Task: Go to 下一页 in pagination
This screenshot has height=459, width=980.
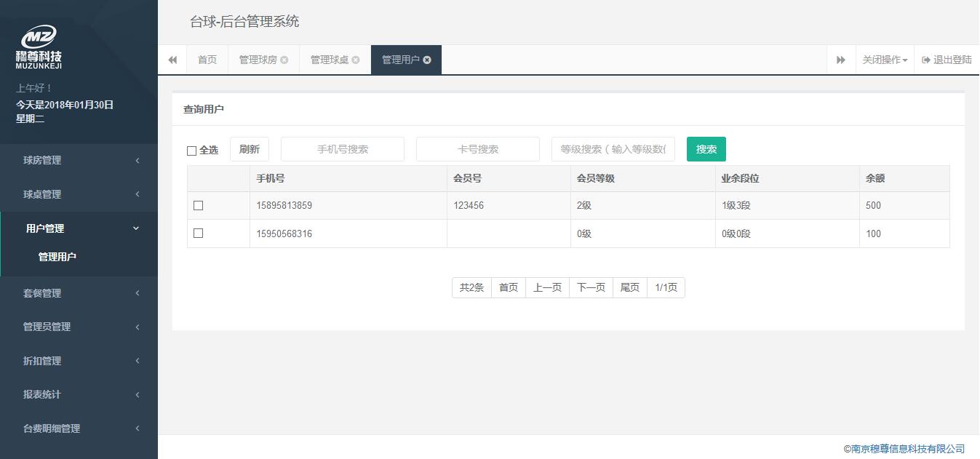Action: coord(591,288)
